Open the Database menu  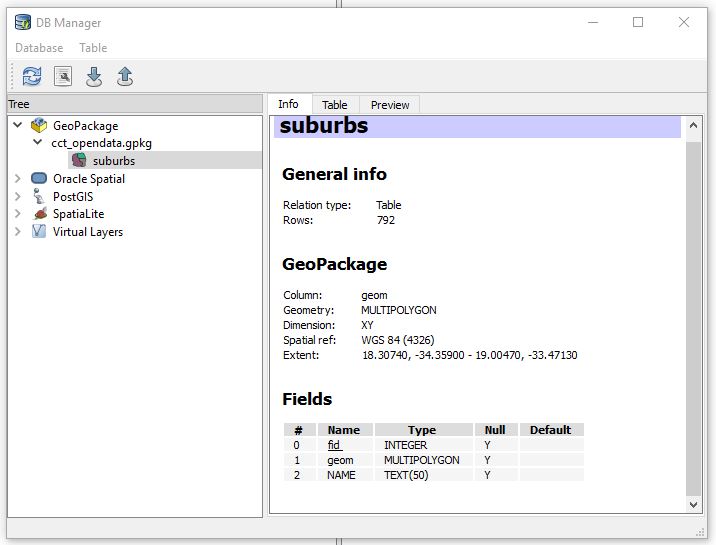pyautogui.click(x=39, y=47)
